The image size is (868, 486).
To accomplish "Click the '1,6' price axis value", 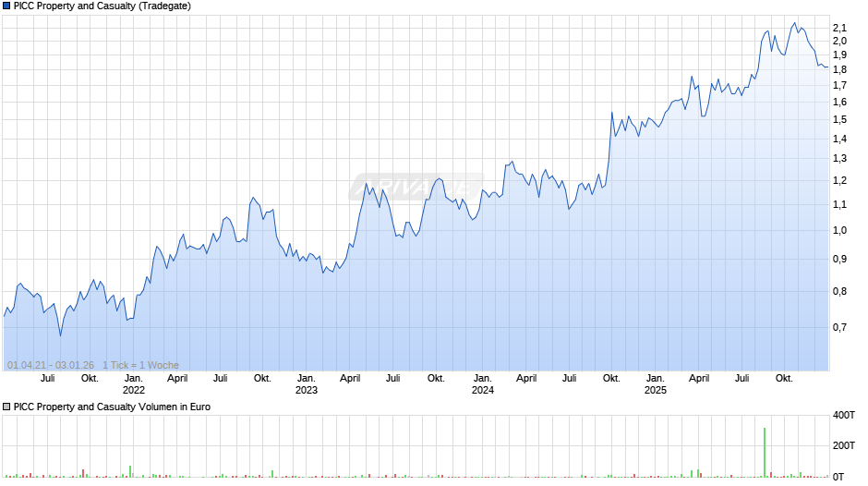I will pos(839,102).
